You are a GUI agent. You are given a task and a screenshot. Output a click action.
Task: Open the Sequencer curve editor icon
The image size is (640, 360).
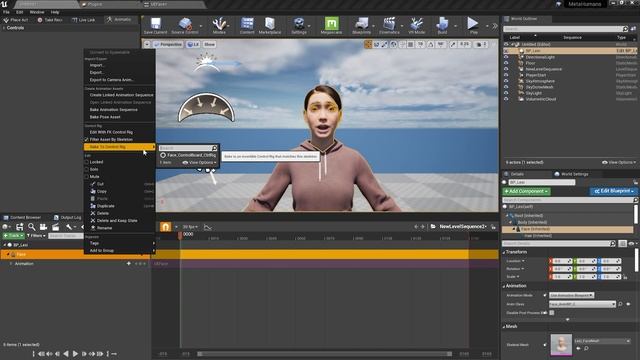207,227
